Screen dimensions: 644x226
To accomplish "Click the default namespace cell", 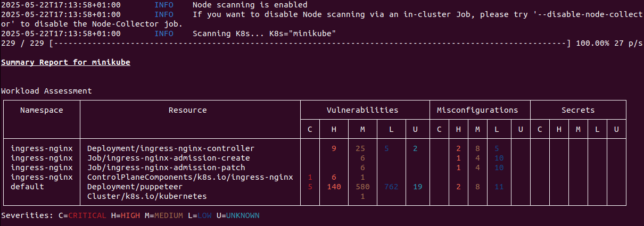I will pyautogui.click(x=27, y=187).
